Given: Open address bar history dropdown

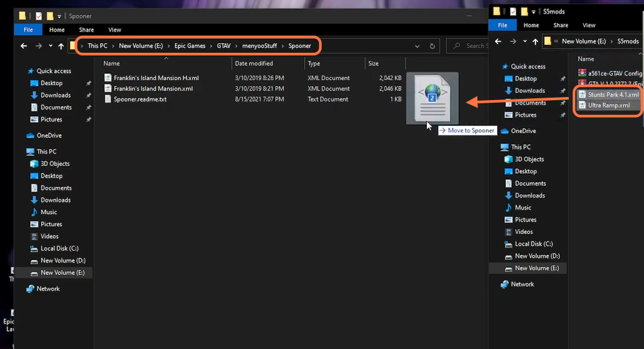Looking at the screenshot, I should click(418, 46).
